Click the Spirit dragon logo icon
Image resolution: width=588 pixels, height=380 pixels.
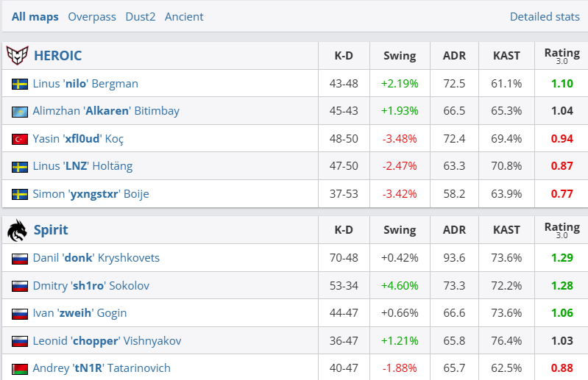[17, 230]
